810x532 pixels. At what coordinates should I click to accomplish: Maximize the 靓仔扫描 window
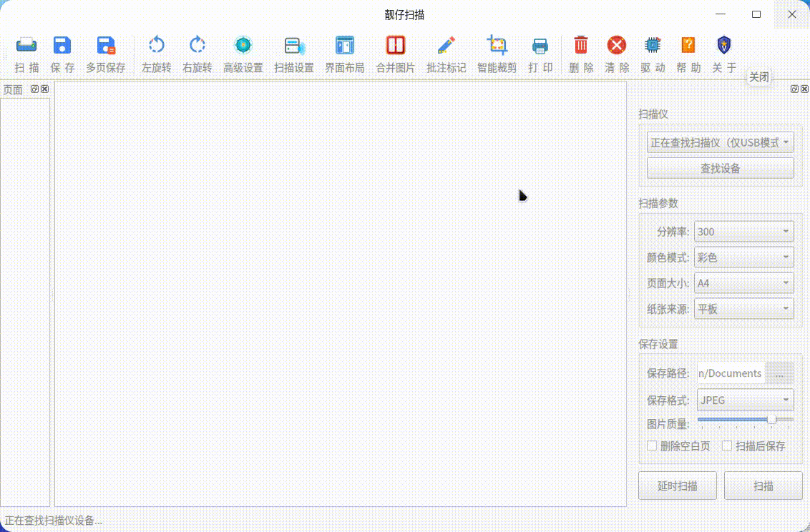pos(756,14)
